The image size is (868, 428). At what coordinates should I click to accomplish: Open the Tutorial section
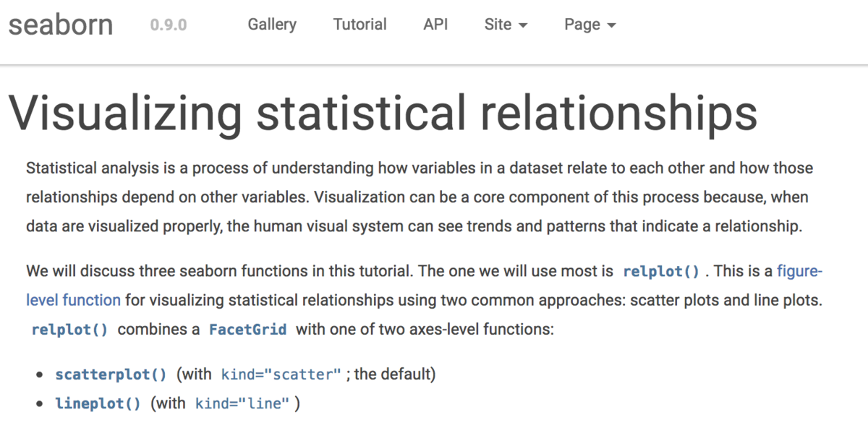pos(359,24)
